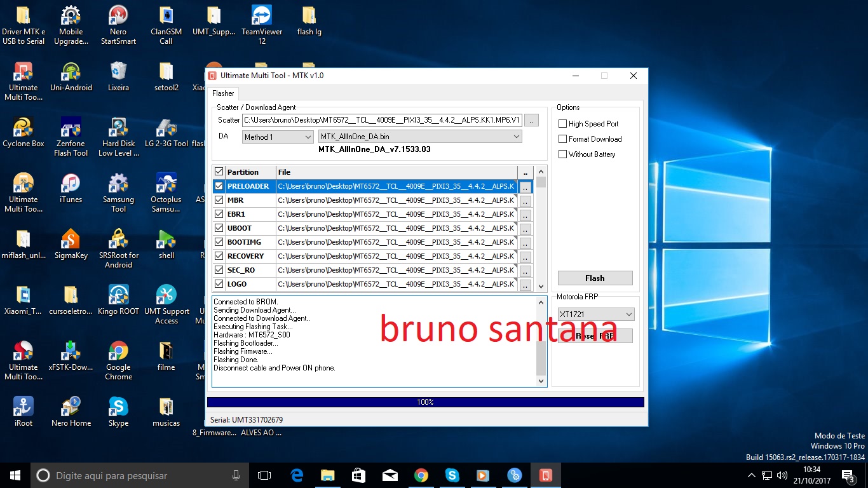The height and width of the screenshot is (488, 868).
Task: Browse for the Scatter file
Action: click(532, 120)
